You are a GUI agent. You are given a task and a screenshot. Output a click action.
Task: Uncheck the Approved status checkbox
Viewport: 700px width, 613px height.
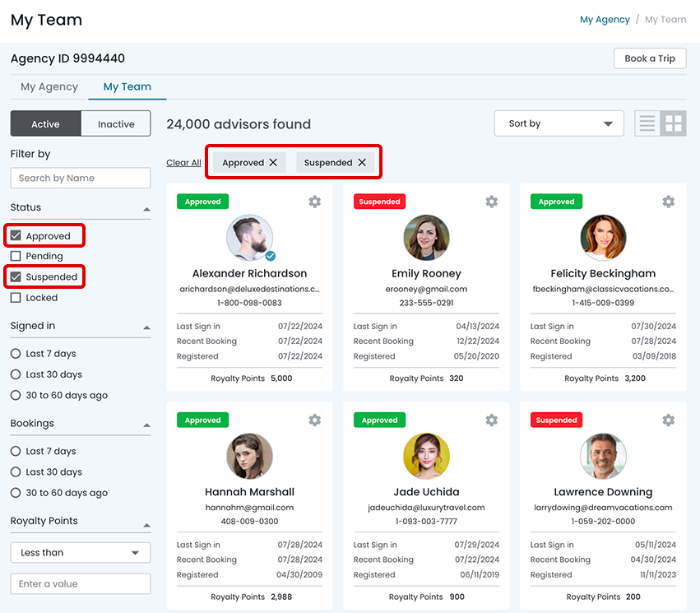point(16,236)
